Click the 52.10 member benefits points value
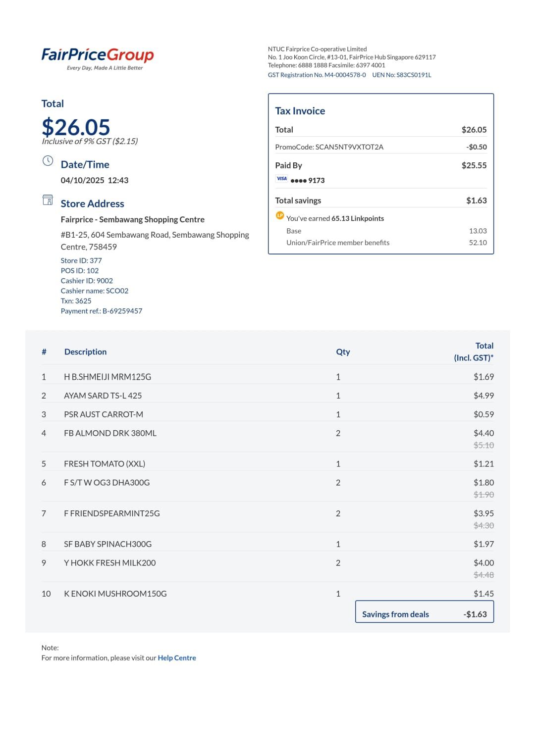The height and width of the screenshot is (756, 535). [478, 243]
